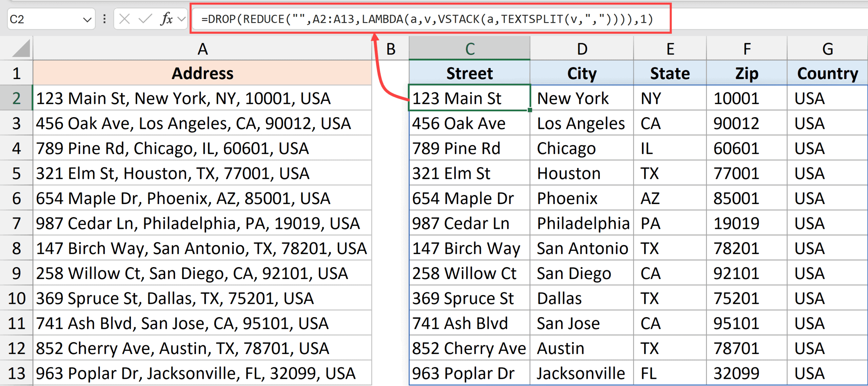Open the Name Box dropdown arrow

tap(87, 20)
